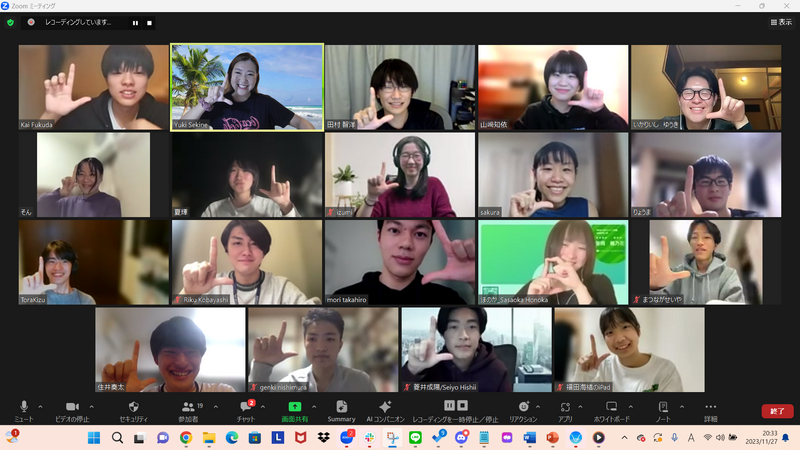The width and height of the screenshot is (800, 450).
Task: Pause or stop recording from bottom toolbar
Action: coord(455,408)
